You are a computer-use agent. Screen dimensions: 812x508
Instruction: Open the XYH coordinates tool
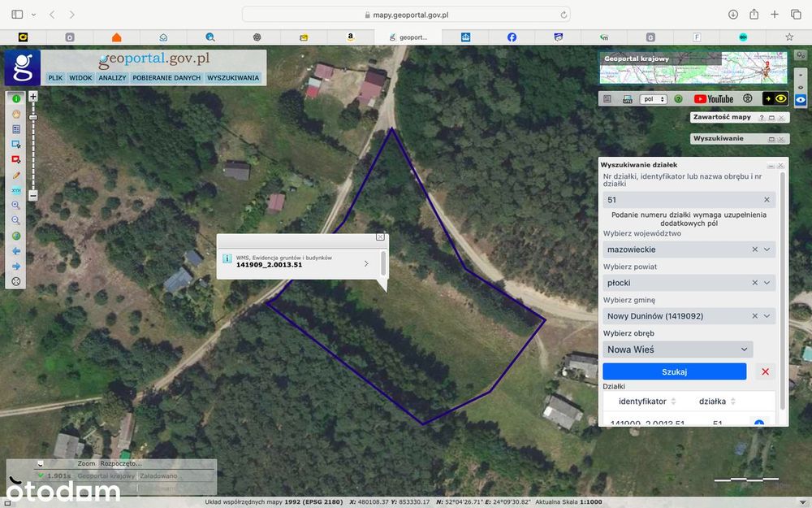click(x=16, y=190)
